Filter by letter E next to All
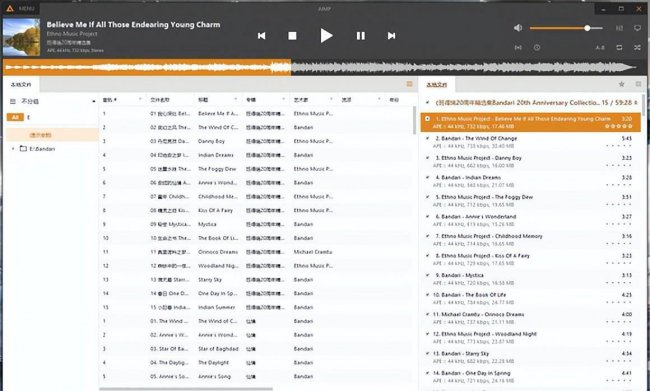The height and width of the screenshot is (391, 650). (x=29, y=117)
